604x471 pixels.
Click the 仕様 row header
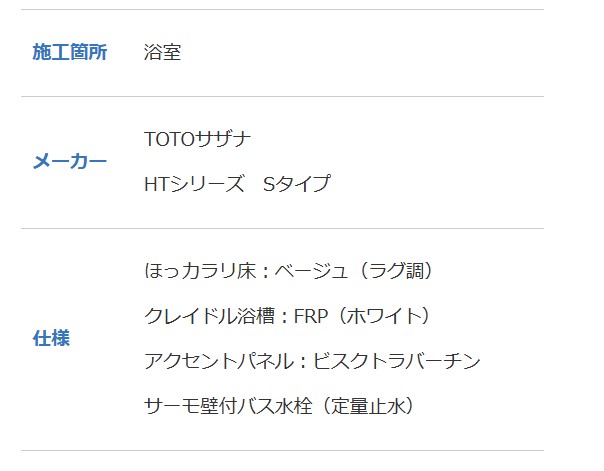pyautogui.click(x=51, y=338)
